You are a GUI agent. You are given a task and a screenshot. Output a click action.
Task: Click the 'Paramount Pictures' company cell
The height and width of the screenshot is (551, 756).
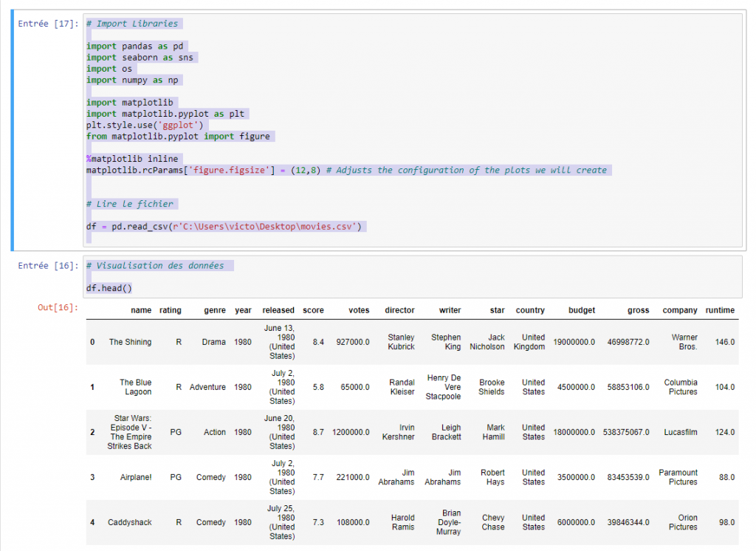point(678,477)
